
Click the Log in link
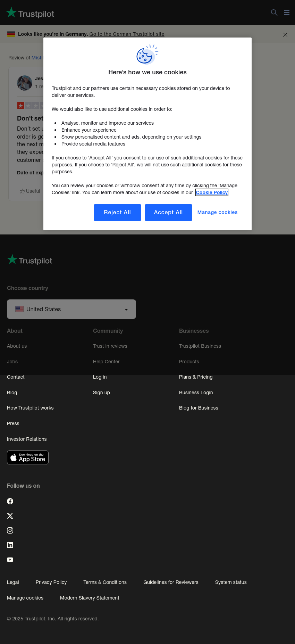coord(100,377)
